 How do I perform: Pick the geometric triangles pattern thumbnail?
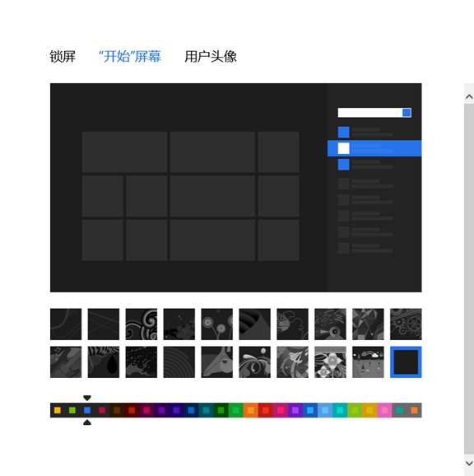tap(368, 324)
